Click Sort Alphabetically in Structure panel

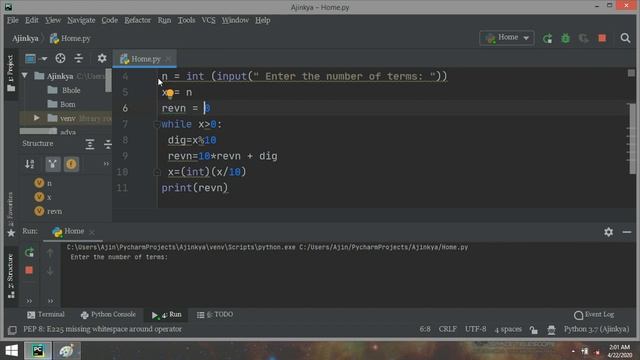point(30,164)
